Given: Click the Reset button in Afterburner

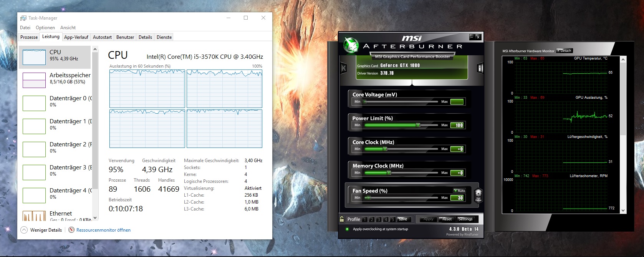Looking at the screenshot, I should [x=447, y=219].
